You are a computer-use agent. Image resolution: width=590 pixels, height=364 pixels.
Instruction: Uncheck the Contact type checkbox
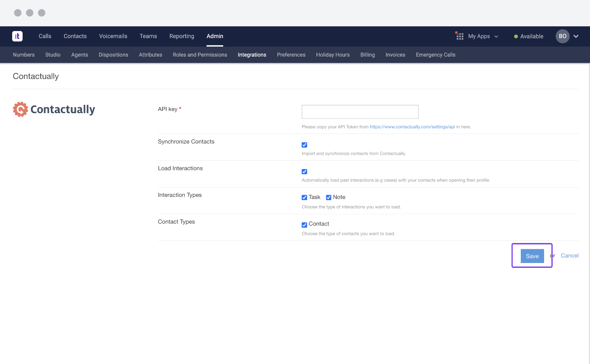pos(304,225)
